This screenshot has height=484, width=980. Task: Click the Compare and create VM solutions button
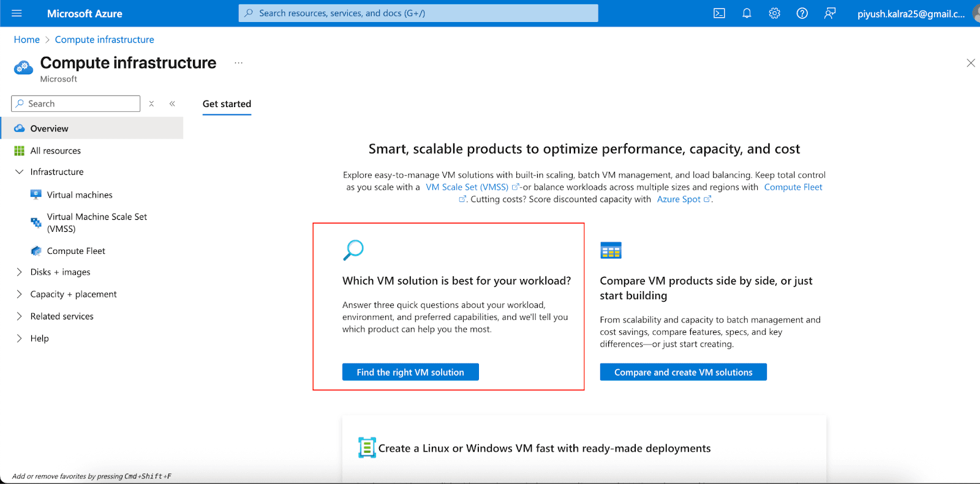(x=683, y=372)
